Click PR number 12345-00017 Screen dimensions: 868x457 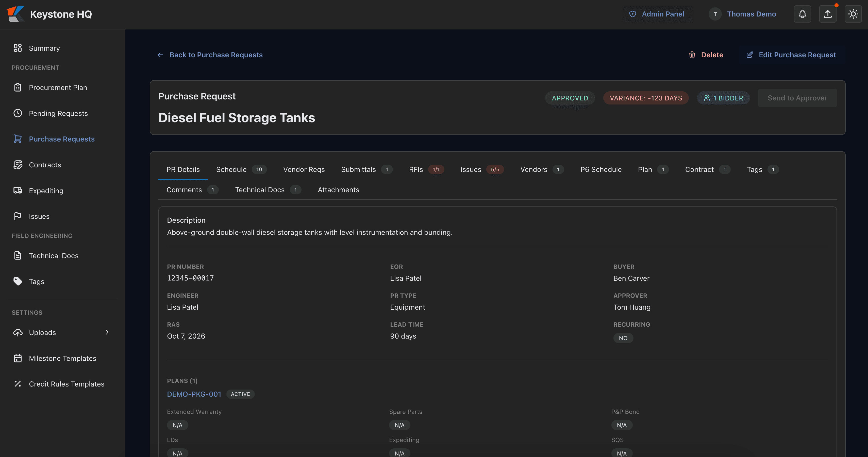[190, 278]
